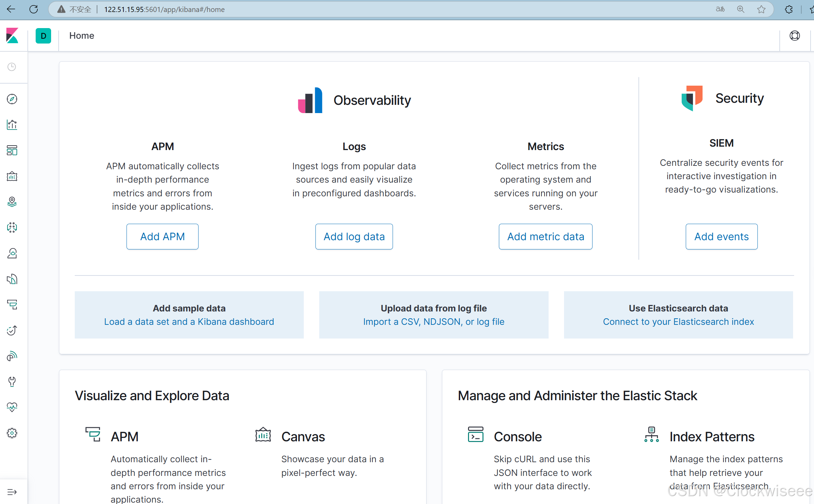Open Maps icon in sidebar
Viewport: 814px width, 504px height.
(12, 202)
